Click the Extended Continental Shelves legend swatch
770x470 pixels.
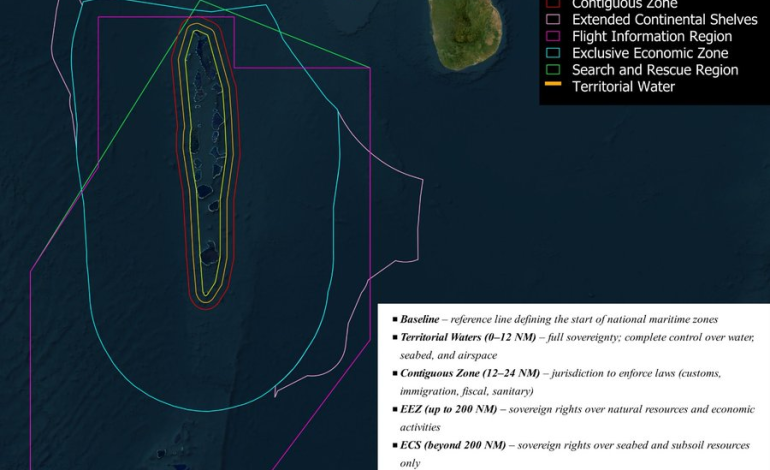553,20
